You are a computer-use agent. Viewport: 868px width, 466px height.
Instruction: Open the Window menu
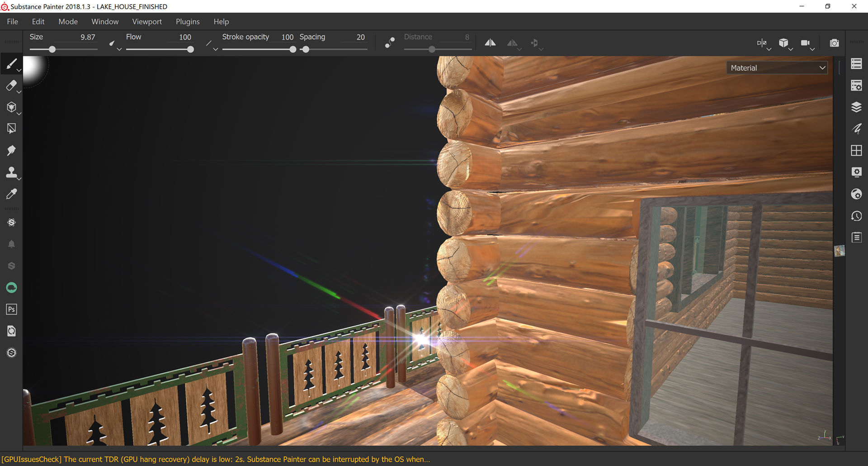[x=105, y=21]
